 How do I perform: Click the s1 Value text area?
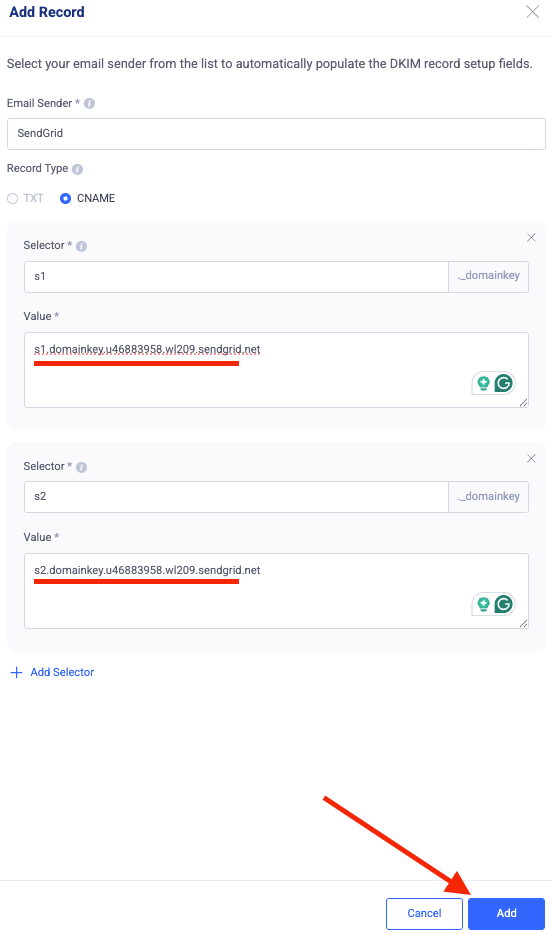point(276,370)
